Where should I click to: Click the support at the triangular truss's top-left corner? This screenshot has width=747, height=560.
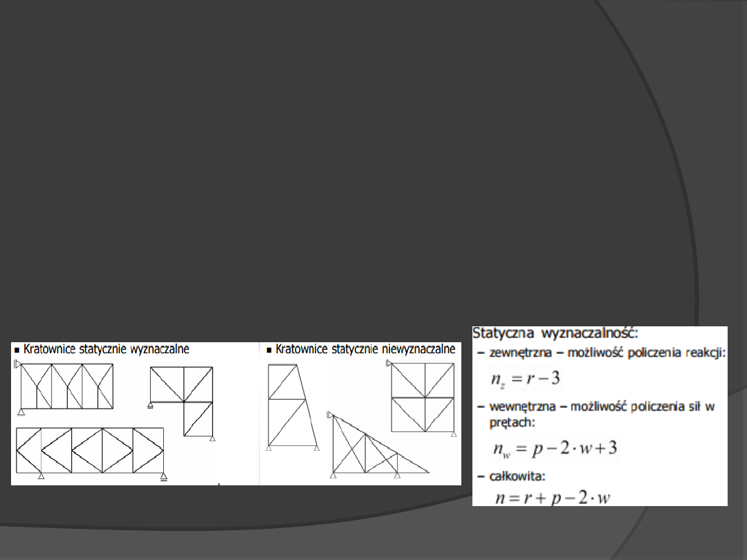click(330, 415)
